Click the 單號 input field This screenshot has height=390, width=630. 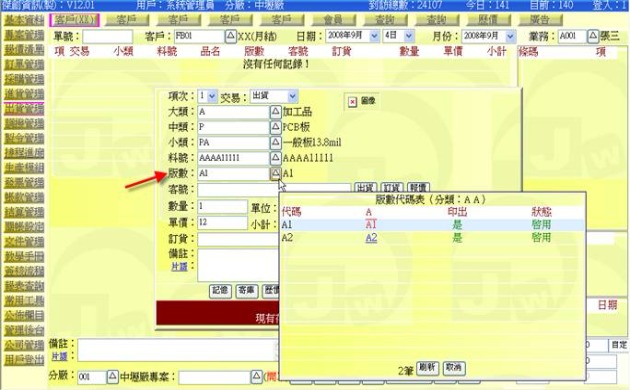coord(107,36)
